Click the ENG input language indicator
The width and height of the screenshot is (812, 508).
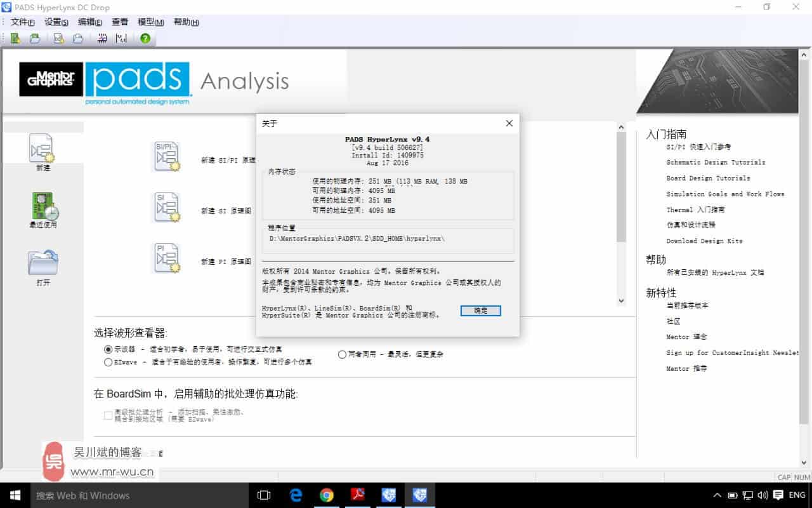pyautogui.click(x=797, y=495)
